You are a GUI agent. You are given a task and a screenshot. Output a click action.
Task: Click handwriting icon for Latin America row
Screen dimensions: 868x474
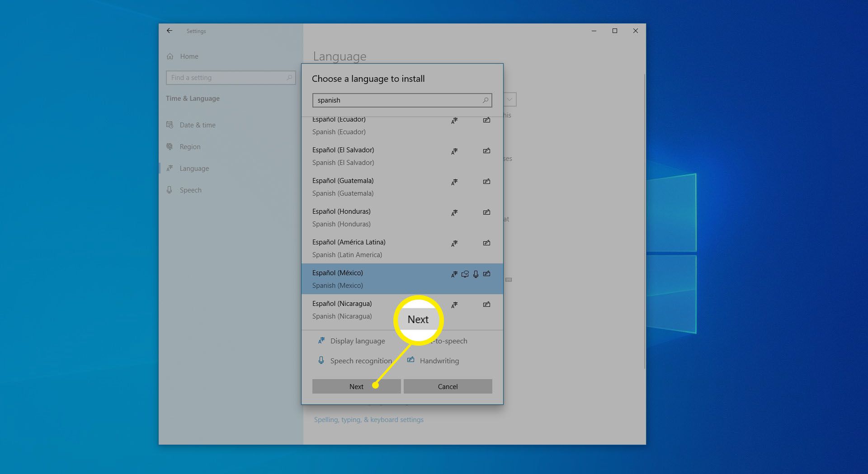[x=486, y=243]
